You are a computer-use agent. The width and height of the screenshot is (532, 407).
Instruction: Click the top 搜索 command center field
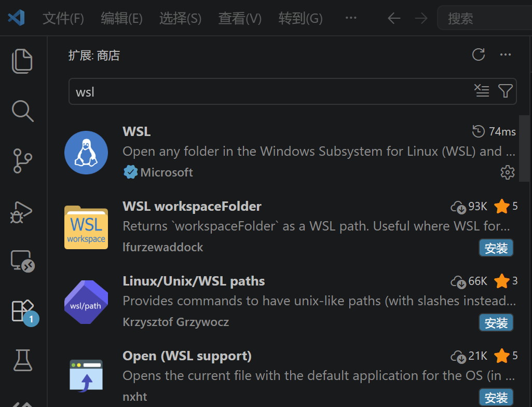coord(484,18)
